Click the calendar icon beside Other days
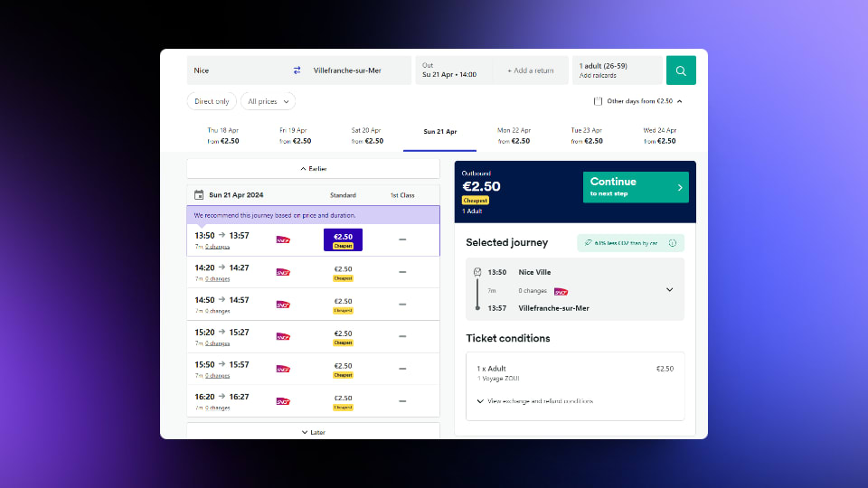This screenshot has width=868, height=488. (x=598, y=101)
